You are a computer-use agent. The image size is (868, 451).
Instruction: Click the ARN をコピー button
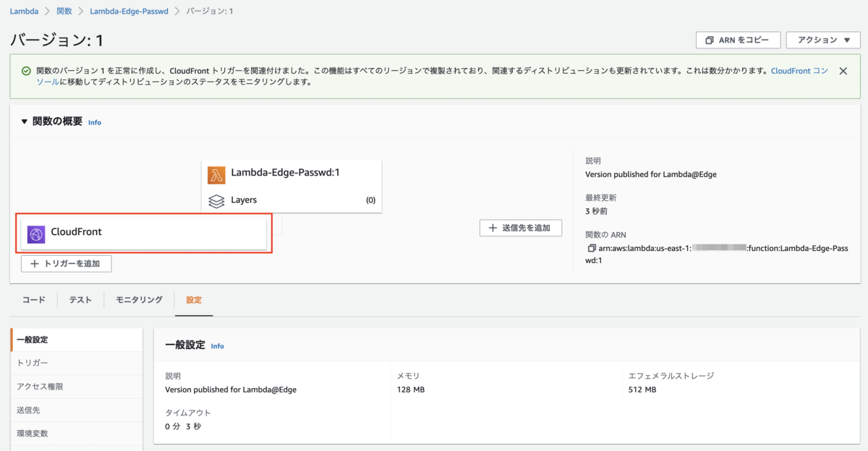coord(738,40)
